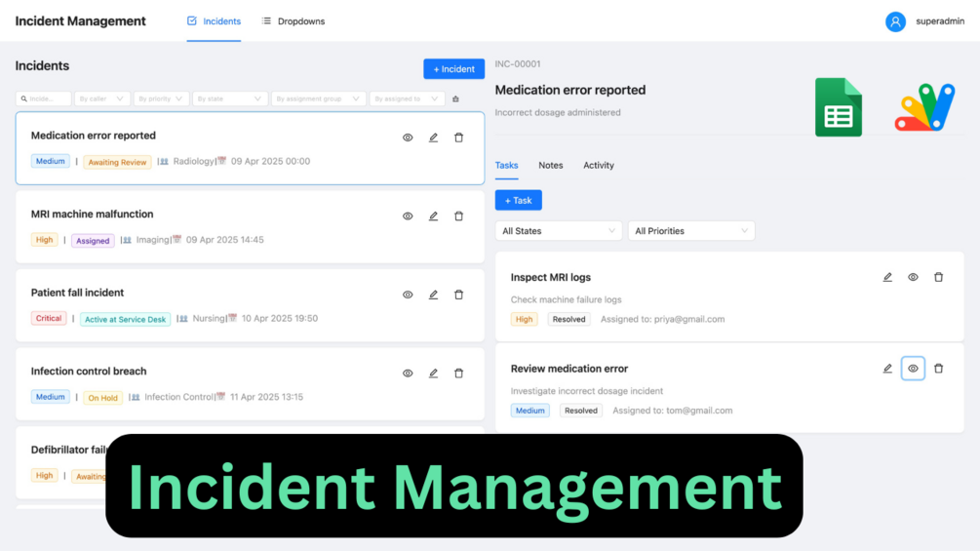Click the Critical priority tag
The image size is (980, 551).
48,319
